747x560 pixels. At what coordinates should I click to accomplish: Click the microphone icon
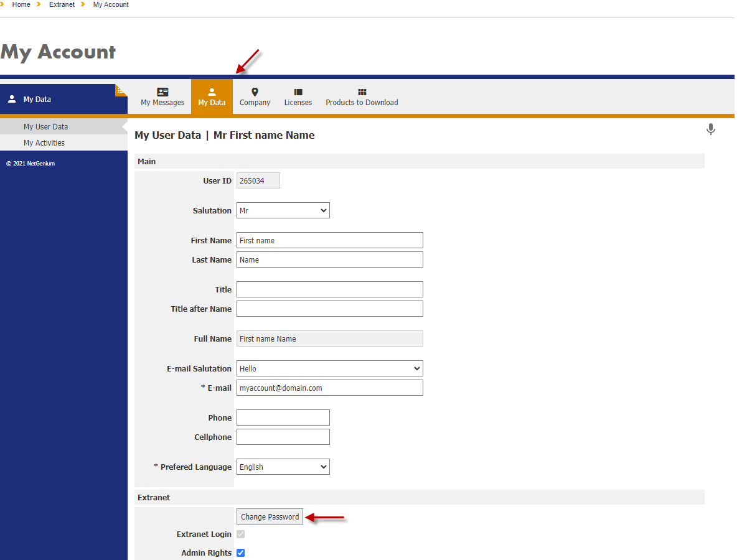pos(711,129)
